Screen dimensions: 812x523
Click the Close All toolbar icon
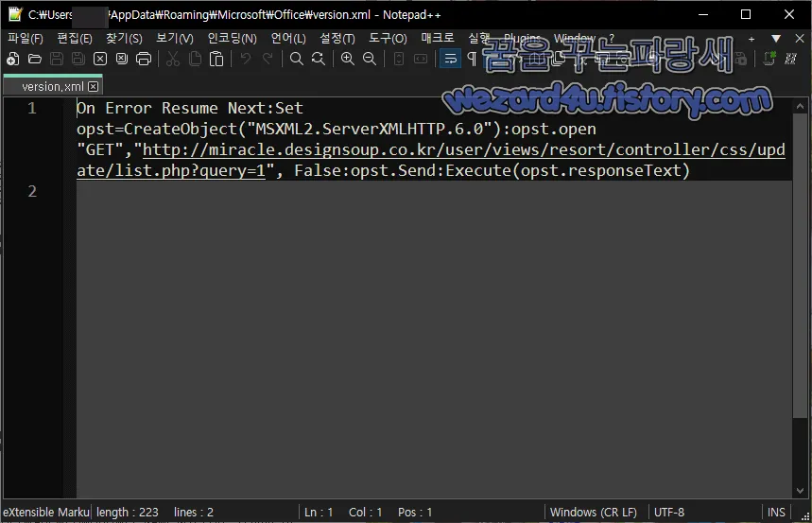(x=122, y=59)
